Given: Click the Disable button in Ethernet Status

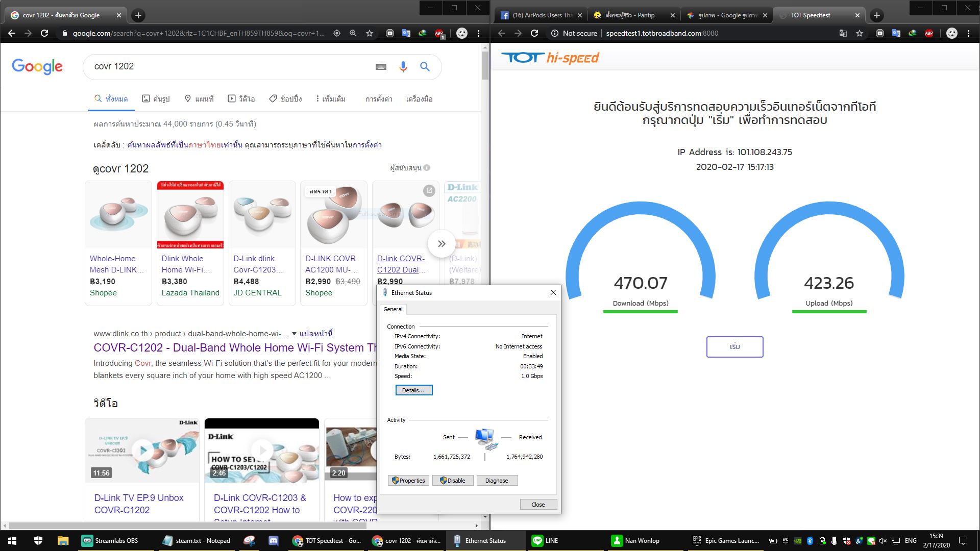Looking at the screenshot, I should [453, 481].
